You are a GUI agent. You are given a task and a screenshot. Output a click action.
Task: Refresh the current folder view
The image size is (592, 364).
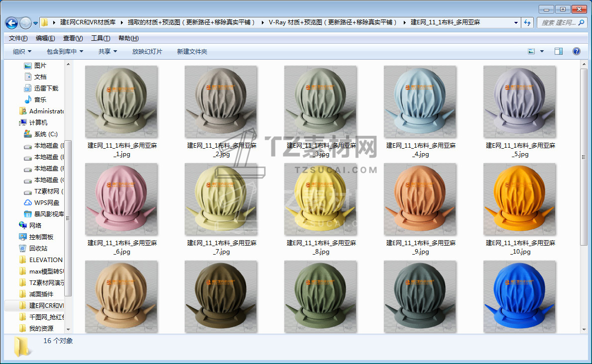click(527, 23)
